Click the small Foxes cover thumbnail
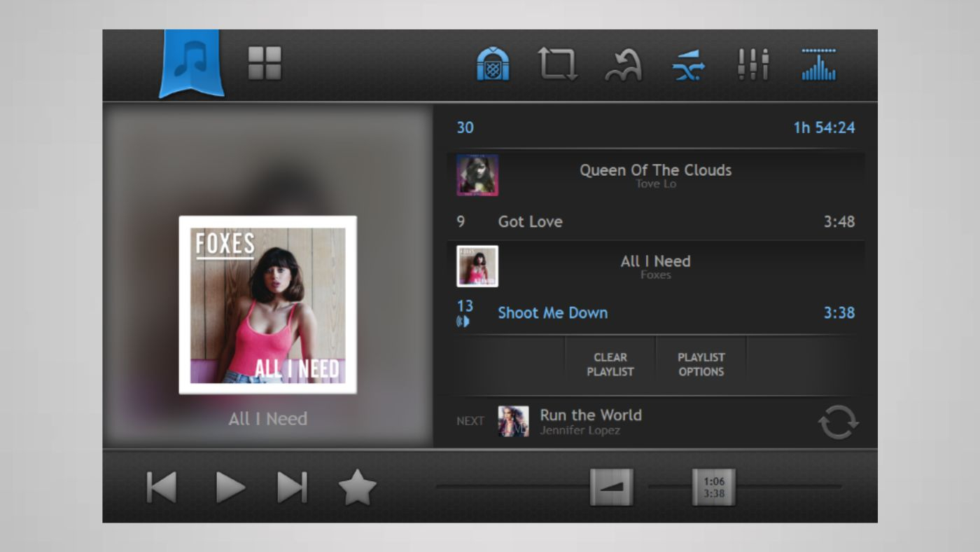Viewport: 980px width, 552px height. [477, 266]
